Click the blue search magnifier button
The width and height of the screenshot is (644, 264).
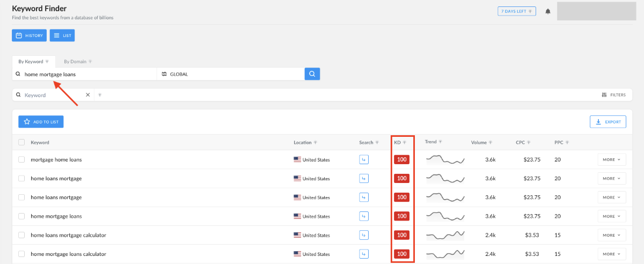(312, 74)
